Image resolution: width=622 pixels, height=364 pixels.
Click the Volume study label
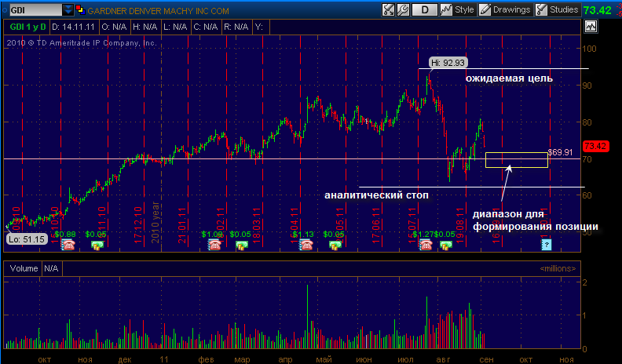click(24, 268)
